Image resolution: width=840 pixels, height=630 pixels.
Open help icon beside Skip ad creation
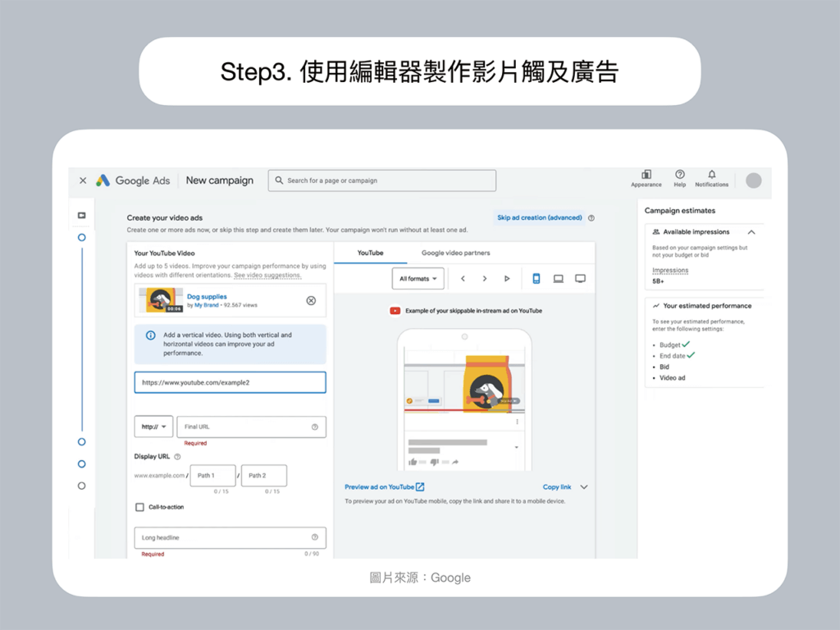591,218
